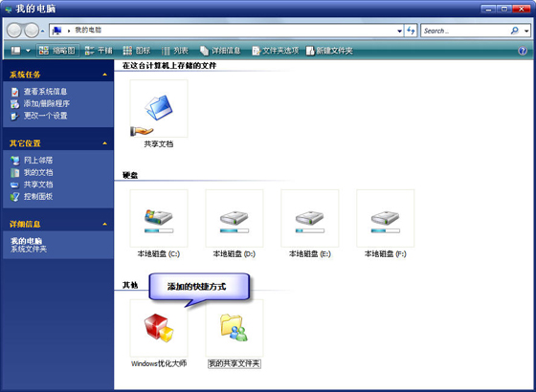Open 我的文档 in the sidebar
536x392 pixels.
(x=38, y=172)
